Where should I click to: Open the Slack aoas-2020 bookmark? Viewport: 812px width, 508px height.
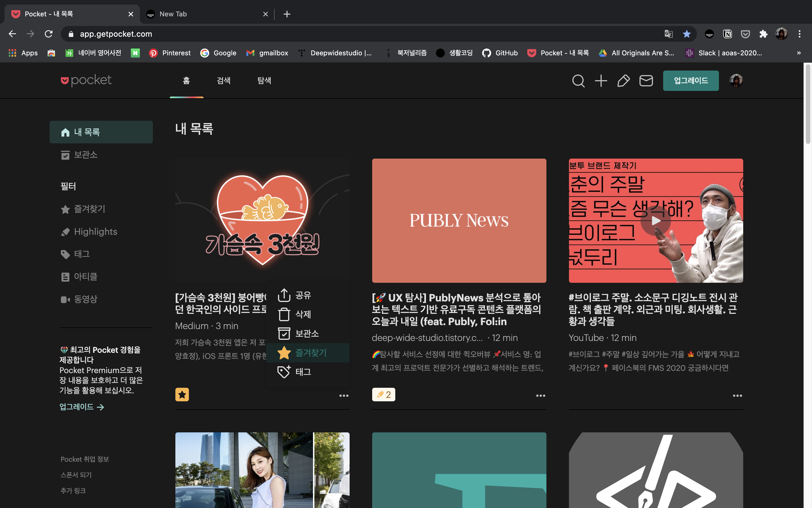[723, 53]
